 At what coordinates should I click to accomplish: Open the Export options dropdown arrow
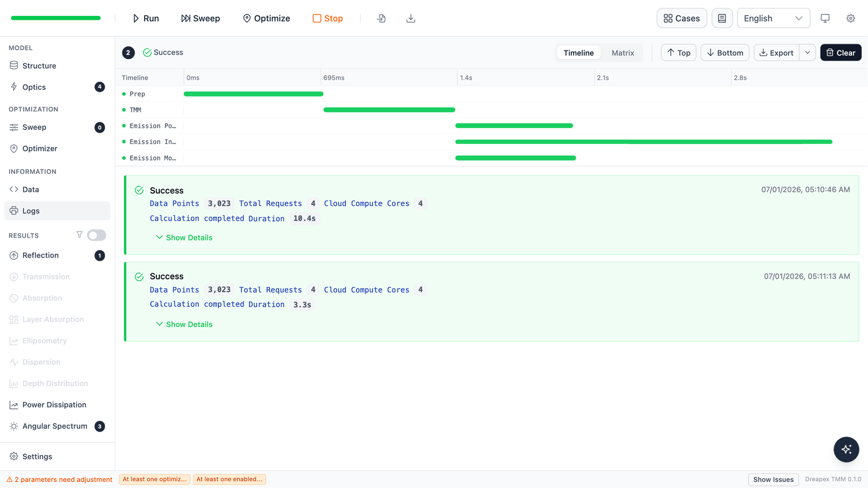point(808,53)
